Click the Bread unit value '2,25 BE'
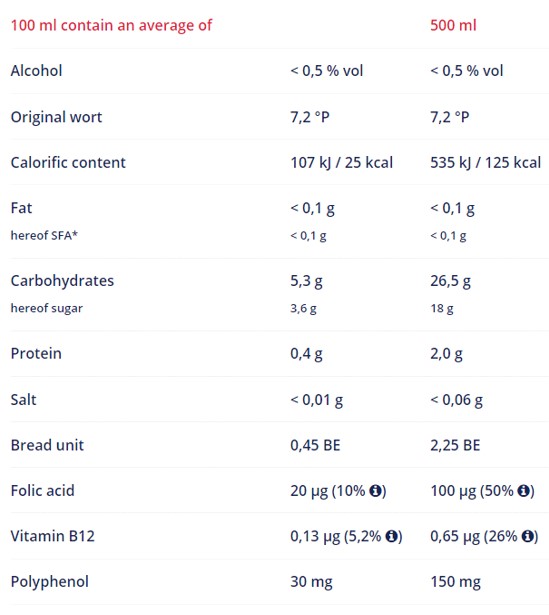 pyautogui.click(x=455, y=445)
